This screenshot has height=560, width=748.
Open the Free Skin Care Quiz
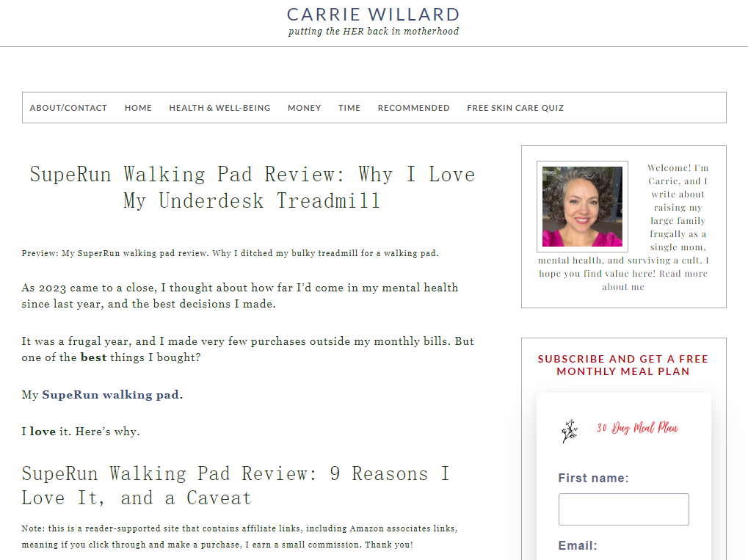(x=515, y=108)
